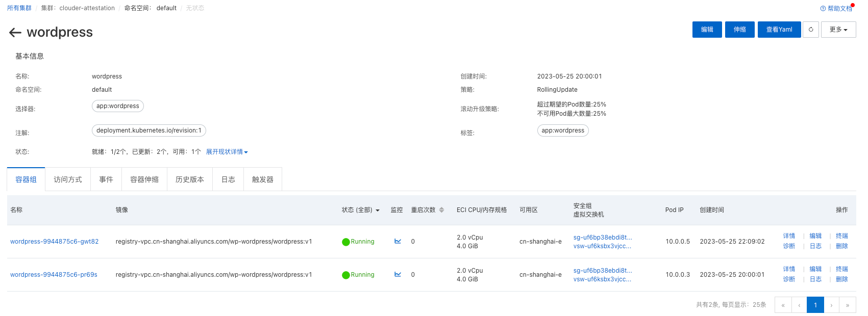Open help documentation link

(x=836, y=8)
